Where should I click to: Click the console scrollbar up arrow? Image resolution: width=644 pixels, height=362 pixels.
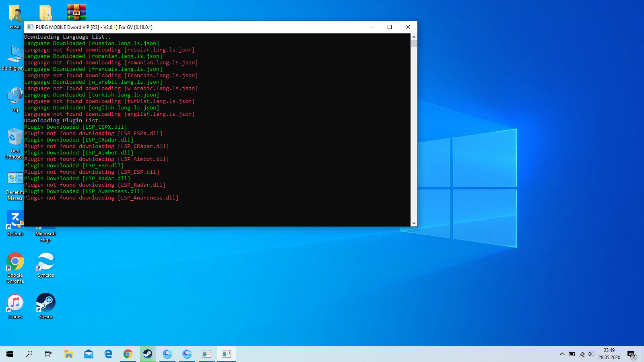click(x=414, y=37)
